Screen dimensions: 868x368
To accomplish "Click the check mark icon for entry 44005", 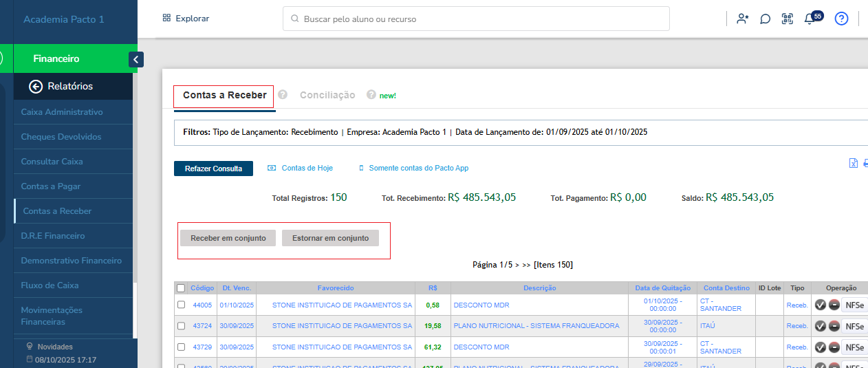I will 820,305.
